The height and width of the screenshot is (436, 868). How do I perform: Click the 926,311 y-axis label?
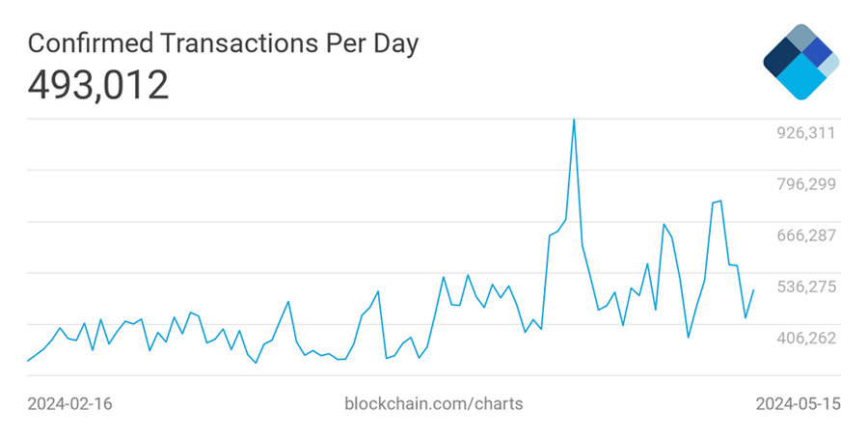[806, 133]
